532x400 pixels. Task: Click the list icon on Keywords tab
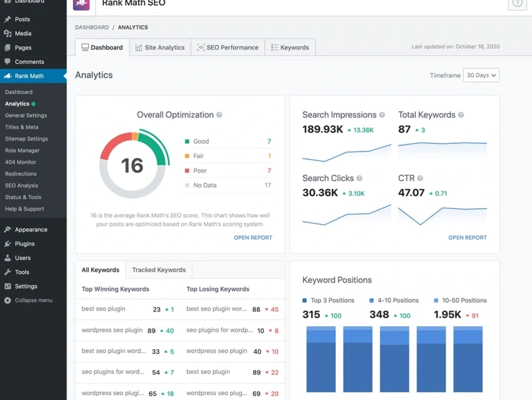coord(275,47)
